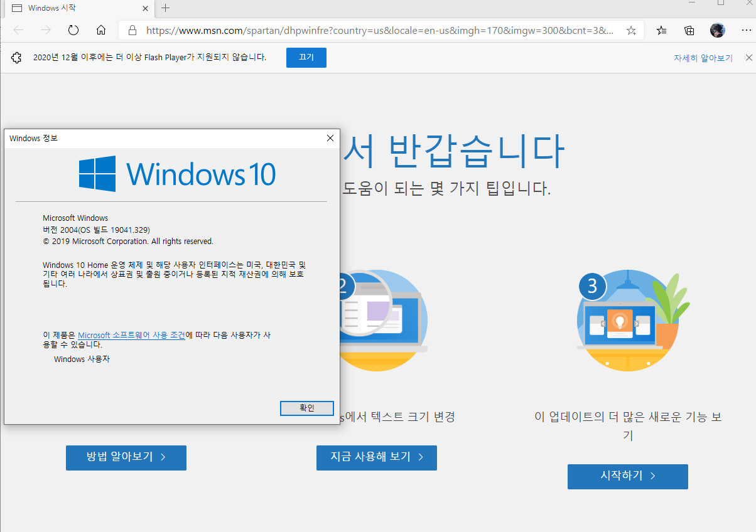Open a new browser tab
The width and height of the screenshot is (756, 532).
pos(165,8)
